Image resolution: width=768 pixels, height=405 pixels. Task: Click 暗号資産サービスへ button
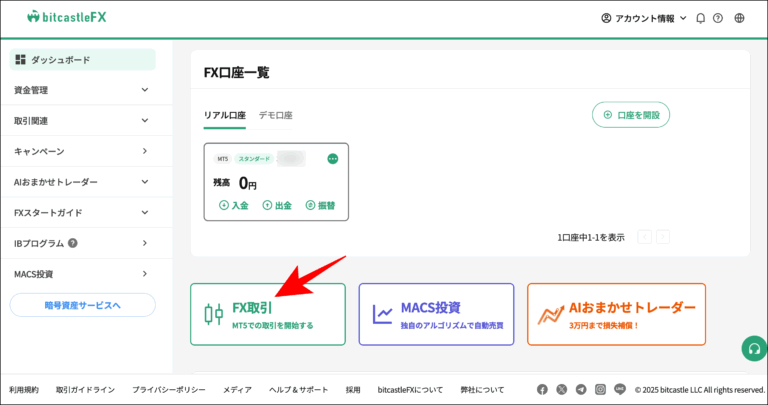83,305
